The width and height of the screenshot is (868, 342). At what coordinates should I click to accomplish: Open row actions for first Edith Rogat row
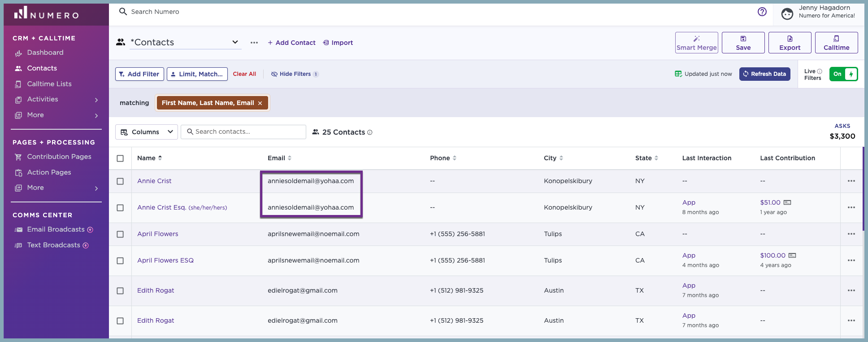[851, 290]
